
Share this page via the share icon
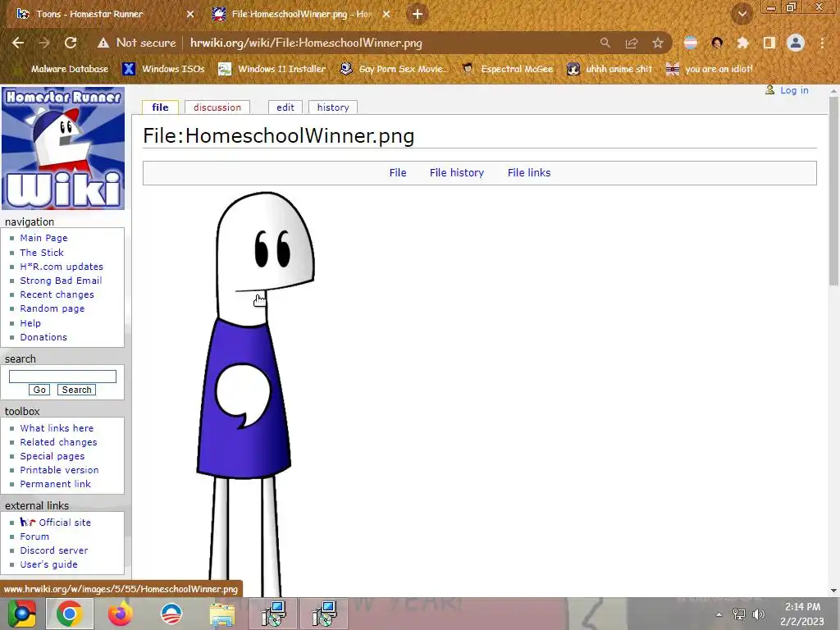[x=632, y=43]
